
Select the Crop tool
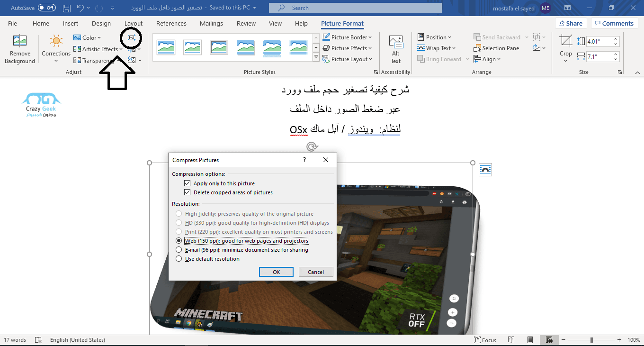click(x=565, y=46)
